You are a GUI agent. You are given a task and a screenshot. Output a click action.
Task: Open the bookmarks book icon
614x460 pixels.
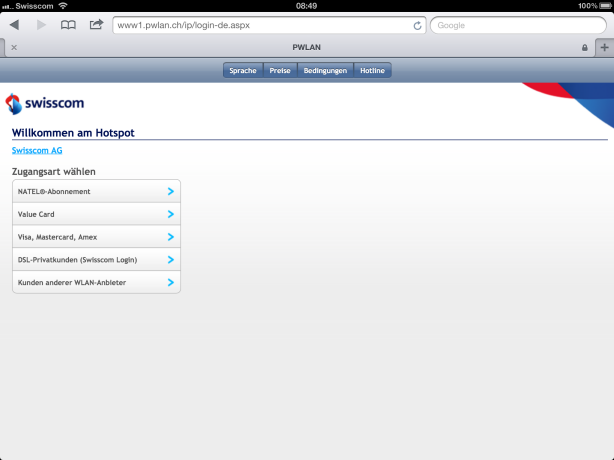click(68, 25)
